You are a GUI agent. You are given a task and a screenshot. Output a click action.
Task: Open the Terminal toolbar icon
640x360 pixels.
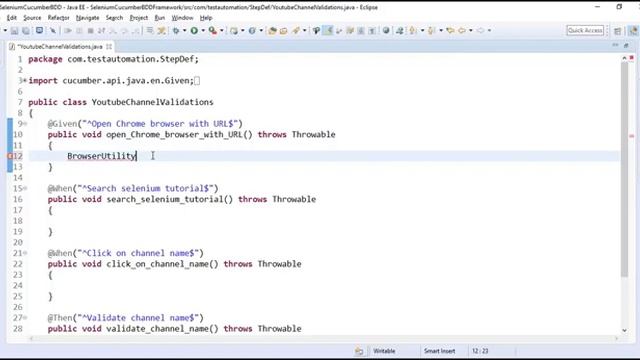(39, 31)
